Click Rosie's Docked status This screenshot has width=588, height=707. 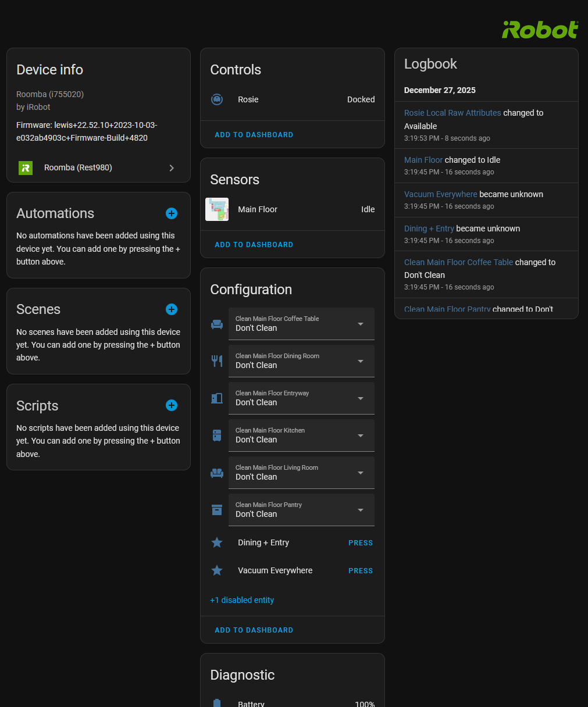tap(361, 99)
